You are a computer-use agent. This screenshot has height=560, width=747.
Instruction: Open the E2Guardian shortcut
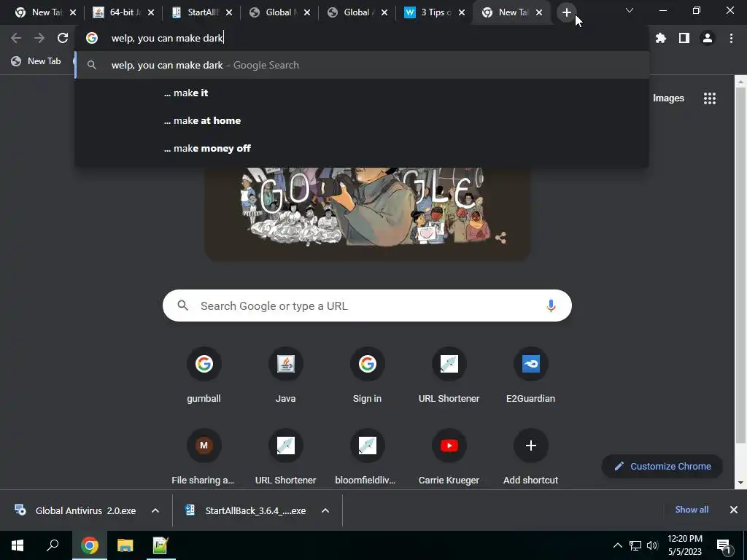point(531,376)
